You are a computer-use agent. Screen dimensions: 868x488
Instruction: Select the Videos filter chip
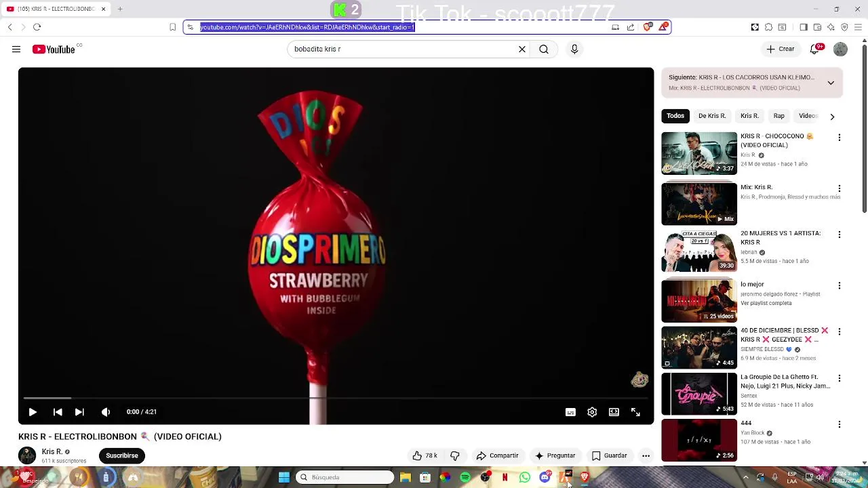point(808,116)
